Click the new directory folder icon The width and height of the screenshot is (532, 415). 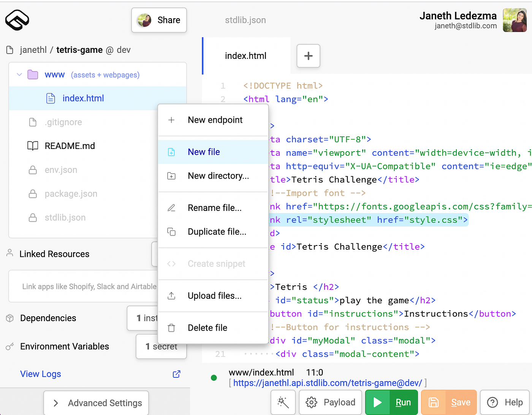click(171, 176)
